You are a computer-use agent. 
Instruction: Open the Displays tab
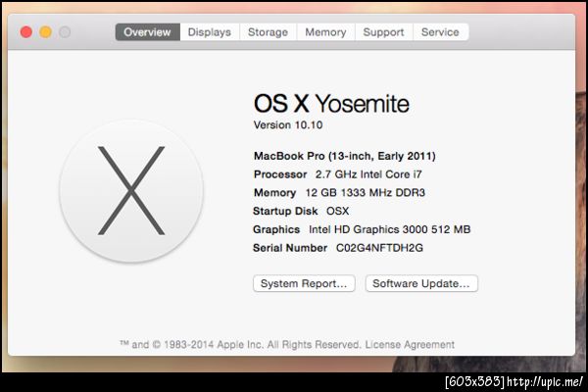tap(210, 32)
